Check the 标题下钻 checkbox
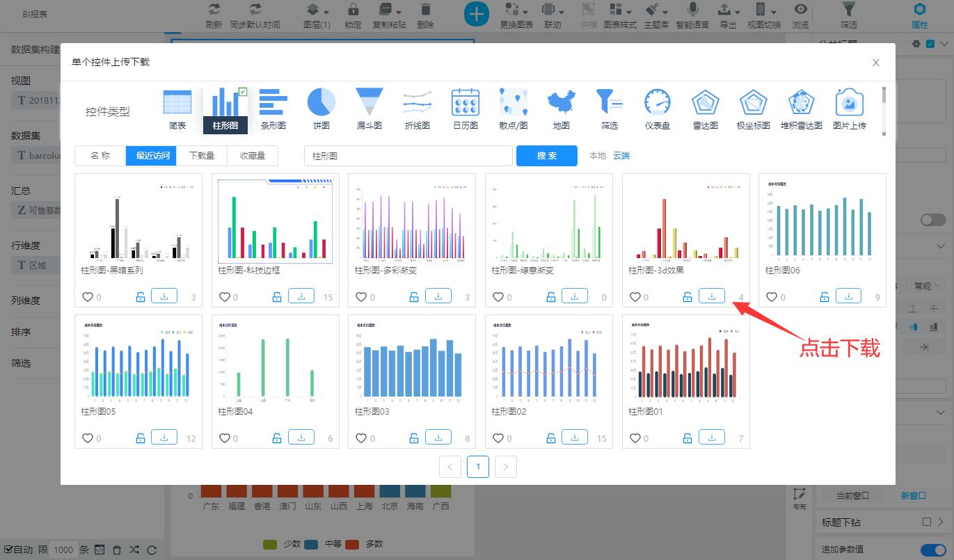This screenshot has height=560, width=954. 927,522
